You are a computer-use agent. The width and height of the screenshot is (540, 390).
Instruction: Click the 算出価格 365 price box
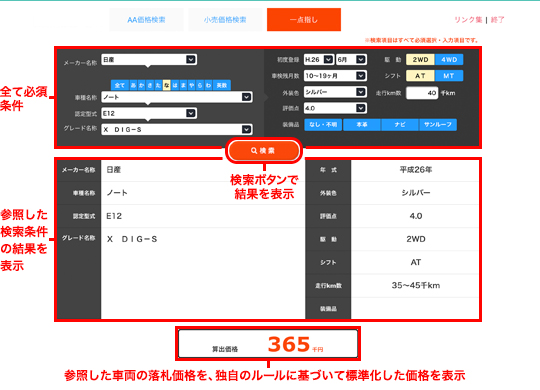[268, 344]
